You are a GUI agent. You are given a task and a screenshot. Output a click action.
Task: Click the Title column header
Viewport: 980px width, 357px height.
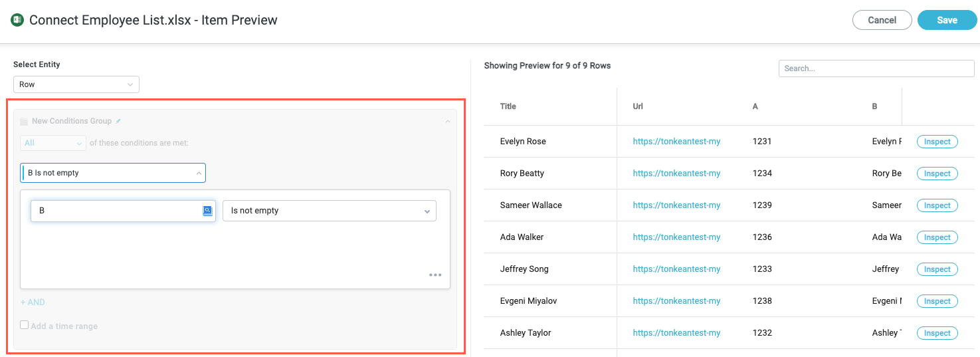click(508, 106)
